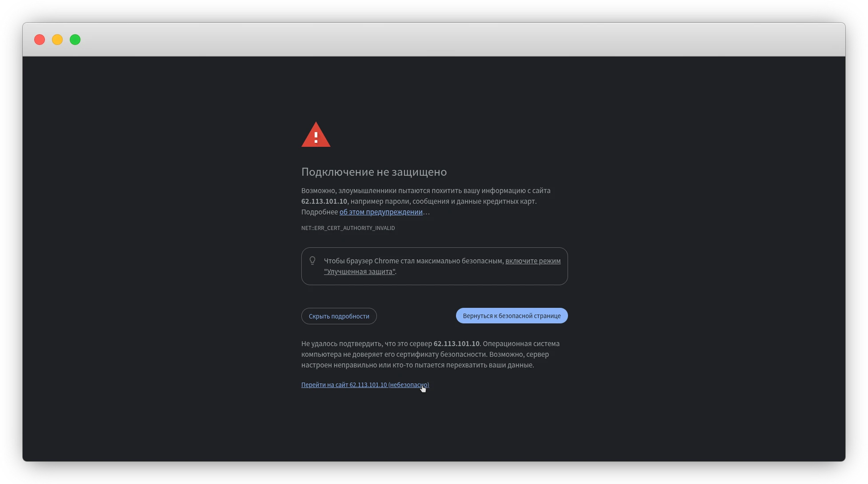Image resolution: width=868 pixels, height=484 pixels.
Task: Click "Улучшенная защита" quoted link text
Action: click(359, 271)
